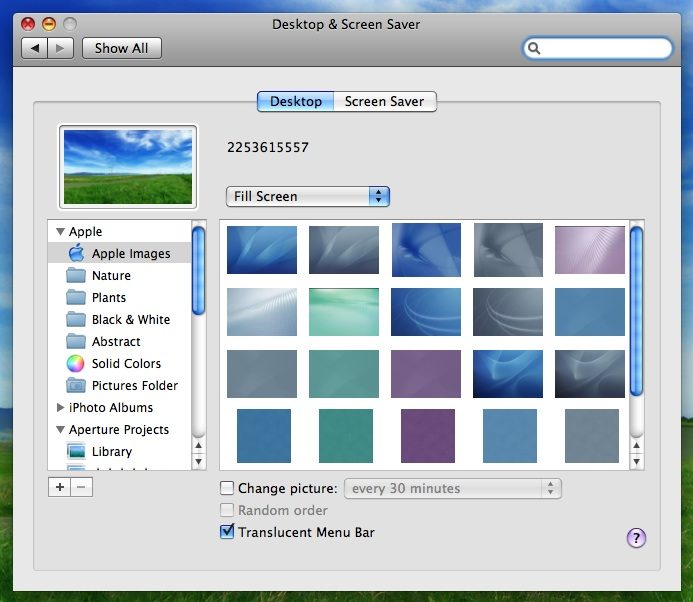This screenshot has height=602, width=693.
Task: Choose the mint green wallpaper, second row
Action: [x=344, y=312]
